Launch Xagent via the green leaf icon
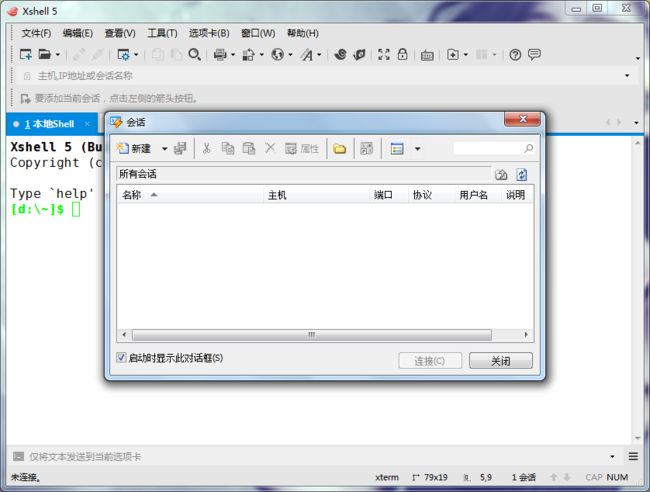Viewport: 650px width, 492px height. pos(359,54)
